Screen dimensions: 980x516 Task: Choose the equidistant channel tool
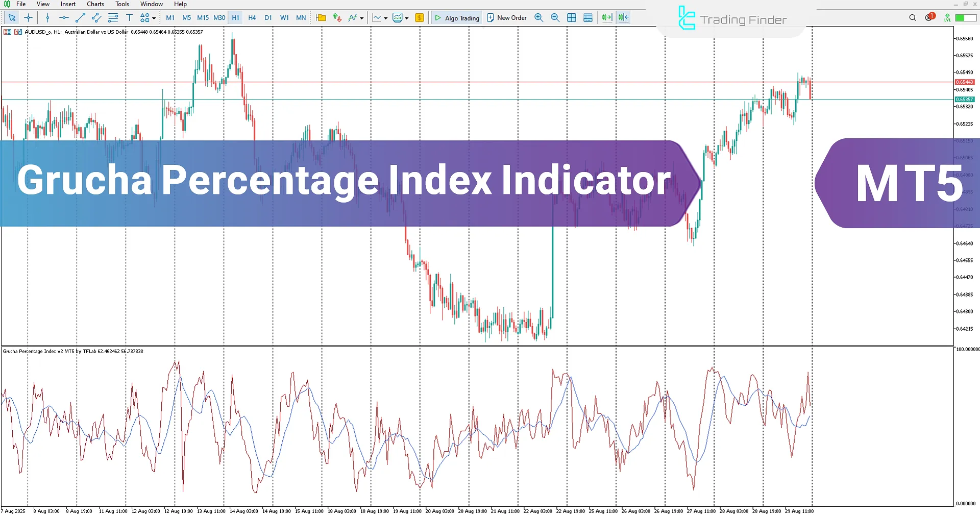[96, 18]
